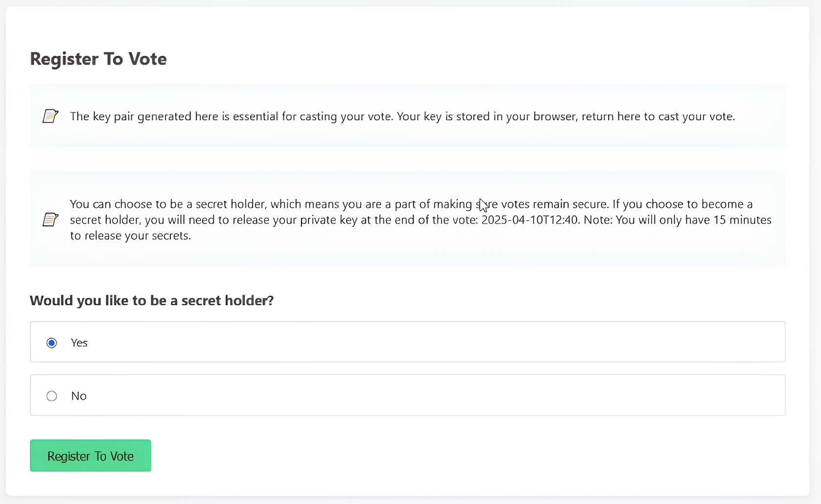The image size is (821, 504).
Task: Click "to release your secrets." last line text
Action: point(130,236)
